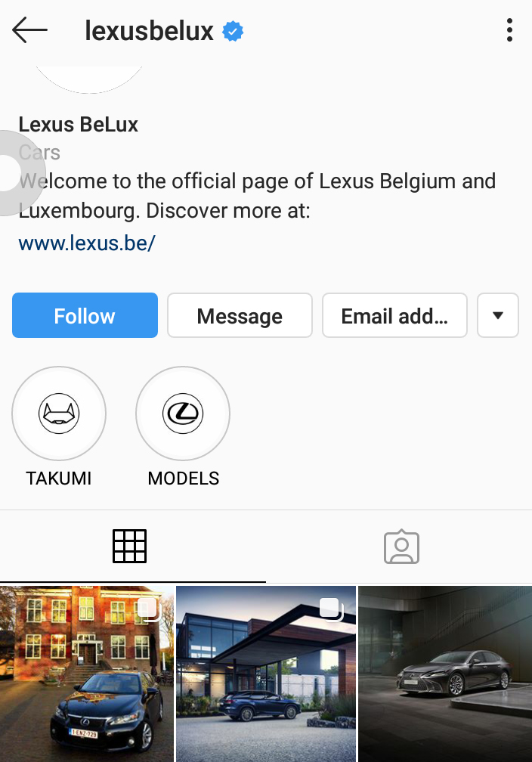Open the three-dot options menu
Viewport: 532px width, 762px height.
point(509,30)
